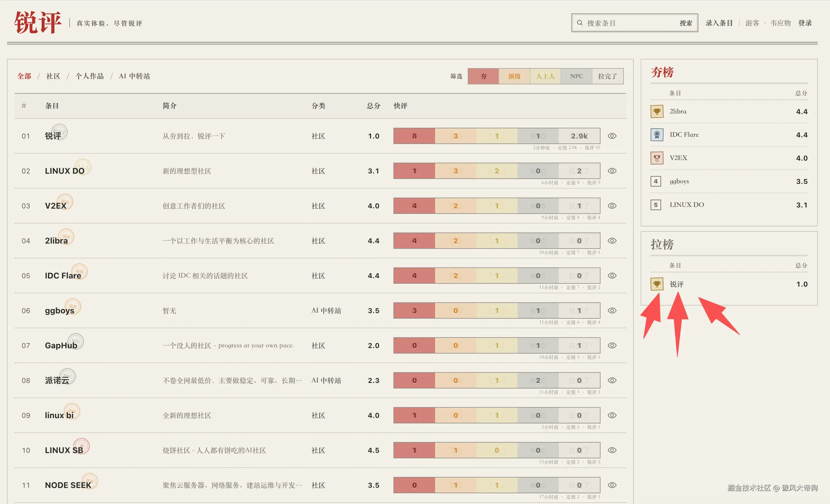The image size is (830, 504).
Task: Click the grey NPC stamp beside GapHub
Action: tap(76, 341)
